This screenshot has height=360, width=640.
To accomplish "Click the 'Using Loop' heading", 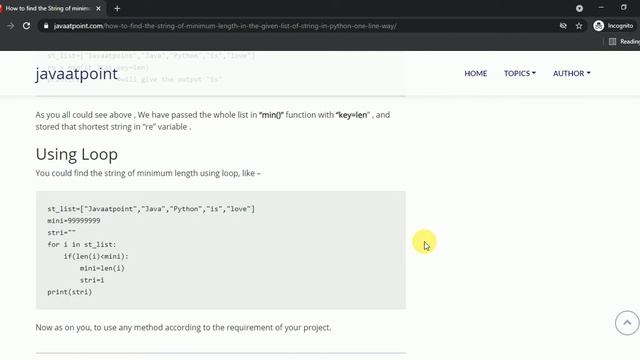I will 77,154.
